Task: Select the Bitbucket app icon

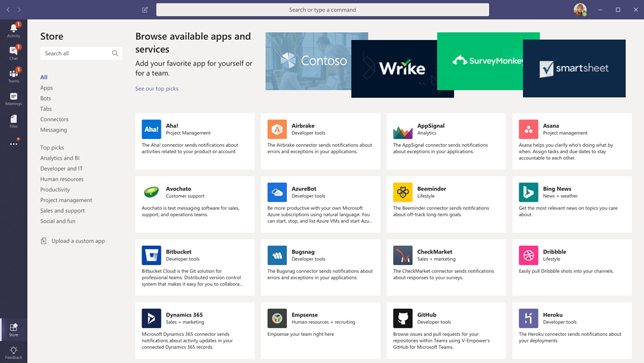Action: [x=151, y=255]
